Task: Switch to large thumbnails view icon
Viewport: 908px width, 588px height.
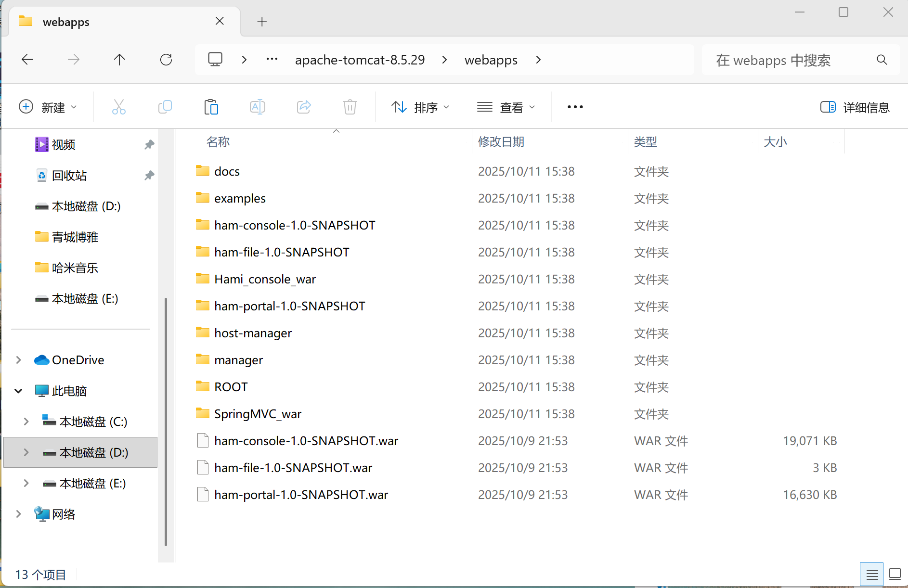Action: 895,574
